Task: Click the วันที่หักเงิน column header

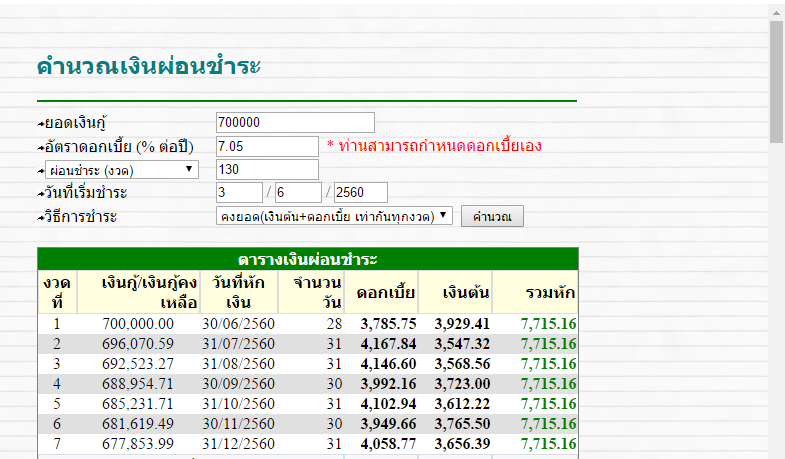Action: pos(238,292)
